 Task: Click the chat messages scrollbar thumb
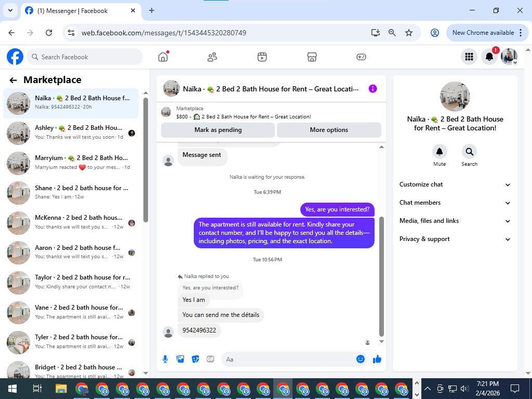pos(381,276)
